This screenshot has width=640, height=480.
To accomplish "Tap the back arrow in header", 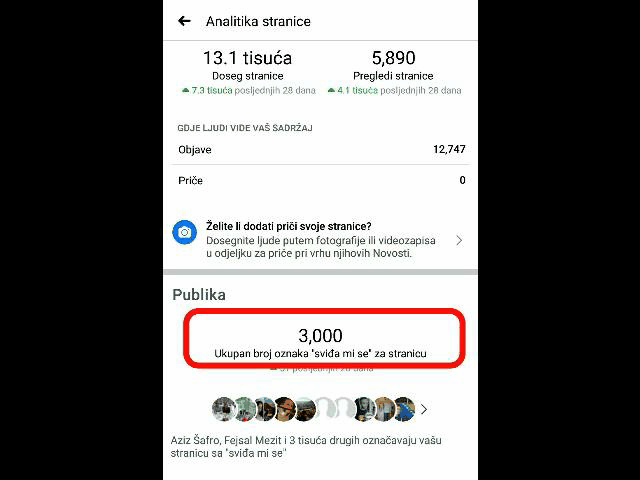I will pyautogui.click(x=184, y=21).
